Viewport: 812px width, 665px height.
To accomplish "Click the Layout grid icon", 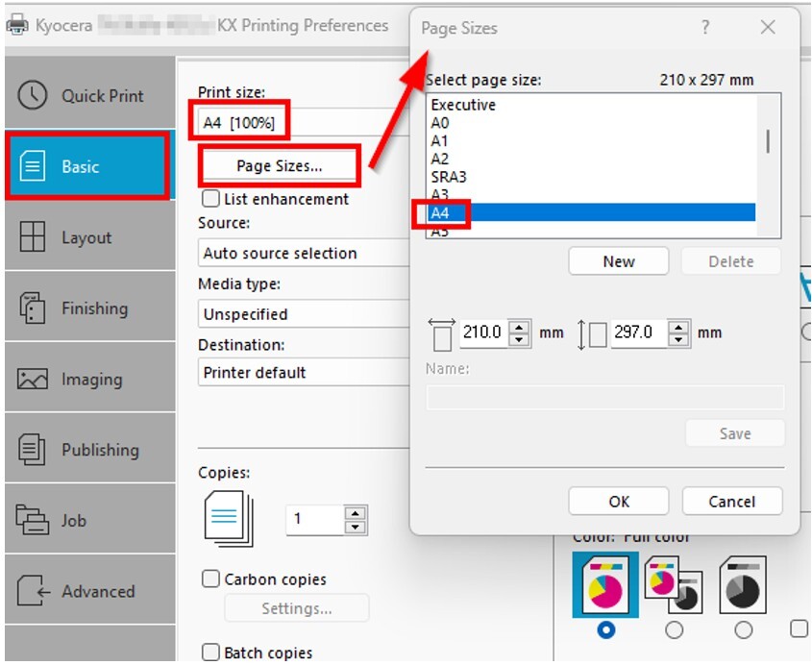I will (x=32, y=236).
